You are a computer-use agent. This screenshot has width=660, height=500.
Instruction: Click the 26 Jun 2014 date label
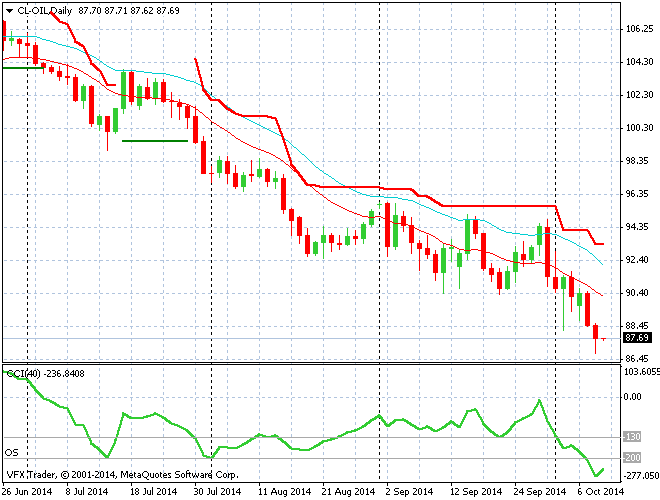click(30, 492)
